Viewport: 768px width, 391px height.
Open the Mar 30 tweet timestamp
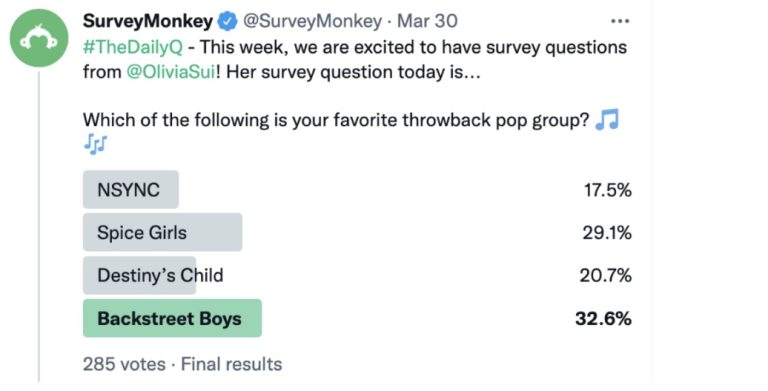(427, 21)
